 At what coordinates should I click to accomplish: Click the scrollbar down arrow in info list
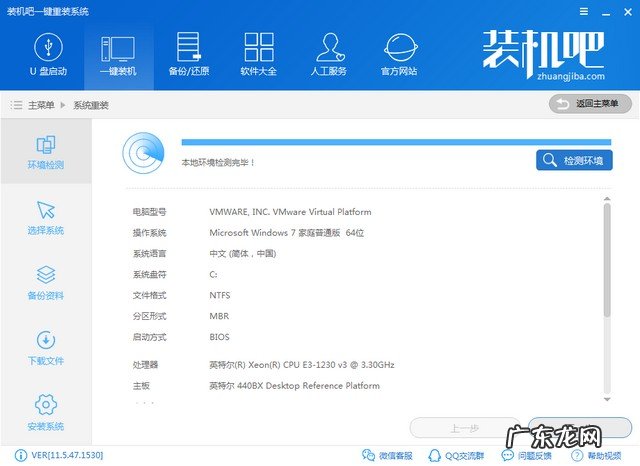point(607,399)
